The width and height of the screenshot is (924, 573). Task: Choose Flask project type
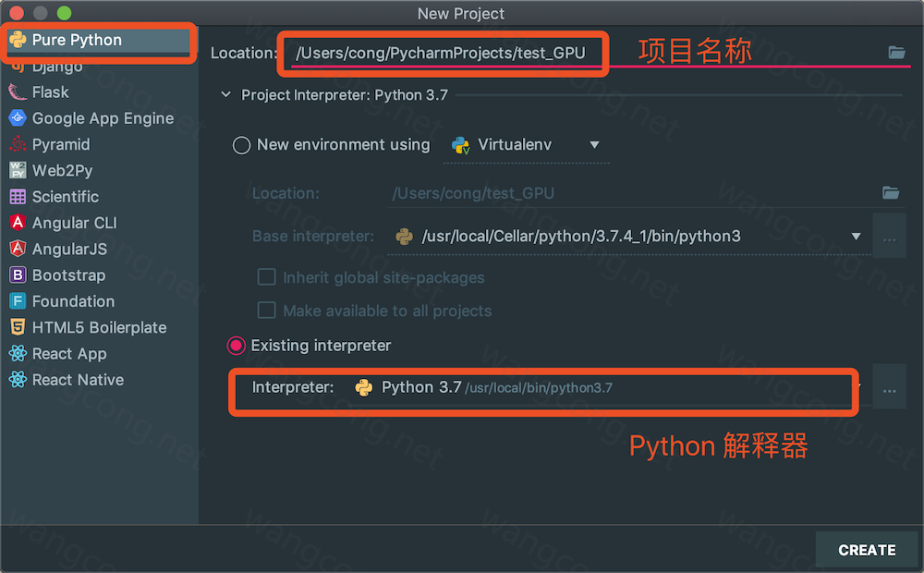99,92
